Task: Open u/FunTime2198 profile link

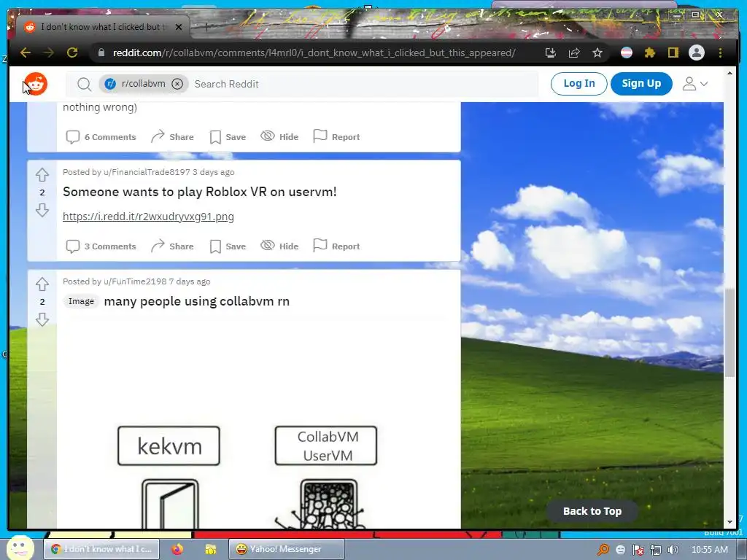Action: pos(135,281)
